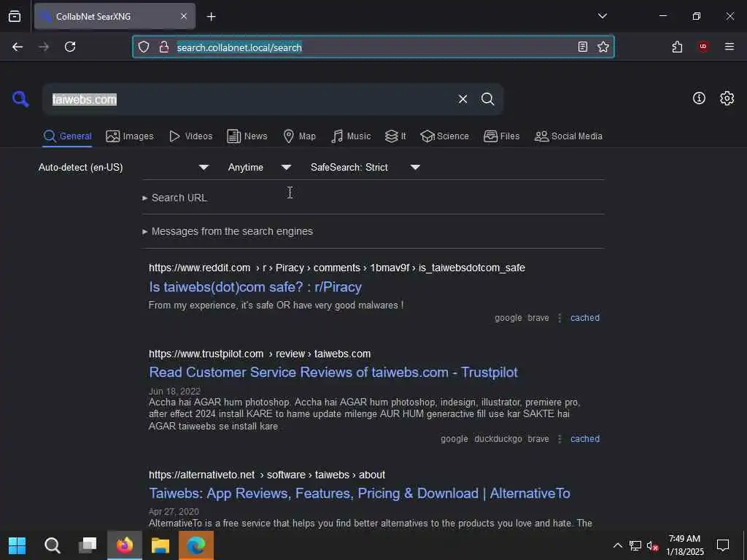Click the muted volume tray icon

pyautogui.click(x=652, y=545)
